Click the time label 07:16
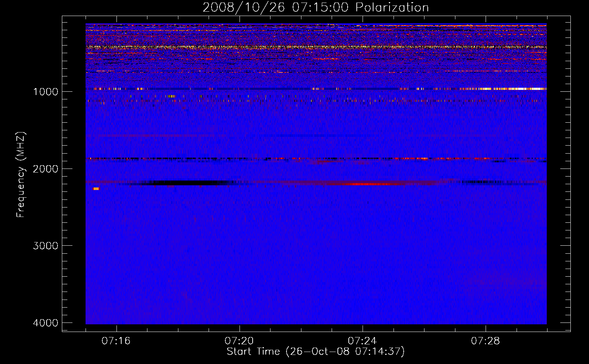The height and width of the screenshot is (364, 589). pyautogui.click(x=116, y=341)
